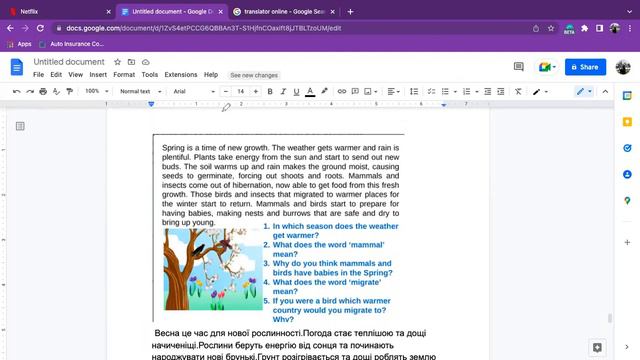Decrease indent of paragraph

(x=487, y=91)
